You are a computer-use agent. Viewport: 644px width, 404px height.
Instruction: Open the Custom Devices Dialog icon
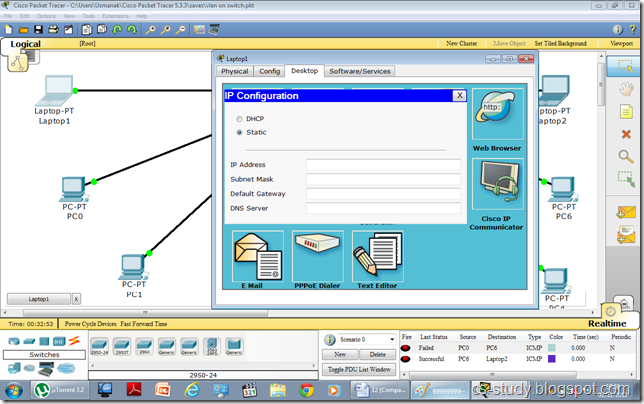[214, 30]
